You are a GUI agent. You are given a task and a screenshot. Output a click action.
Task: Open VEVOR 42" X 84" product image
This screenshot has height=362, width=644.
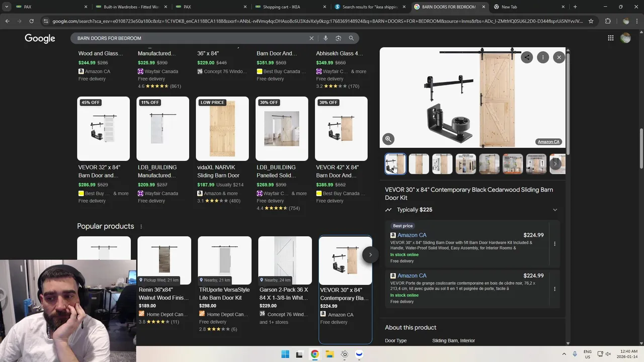(x=341, y=129)
